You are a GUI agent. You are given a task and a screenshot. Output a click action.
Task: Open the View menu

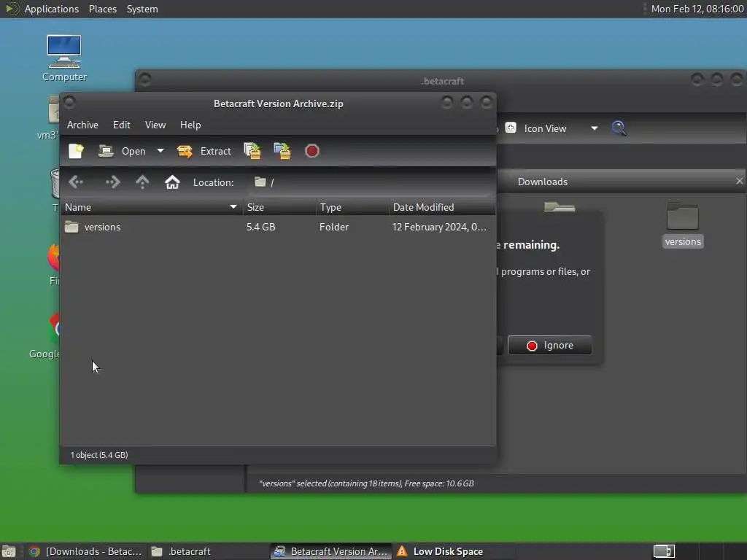pyautogui.click(x=155, y=125)
